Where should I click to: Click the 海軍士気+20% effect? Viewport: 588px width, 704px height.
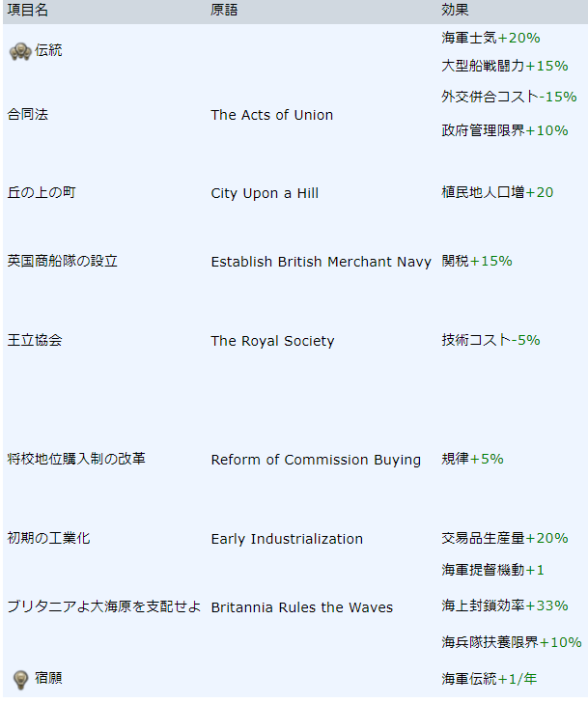pos(490,38)
